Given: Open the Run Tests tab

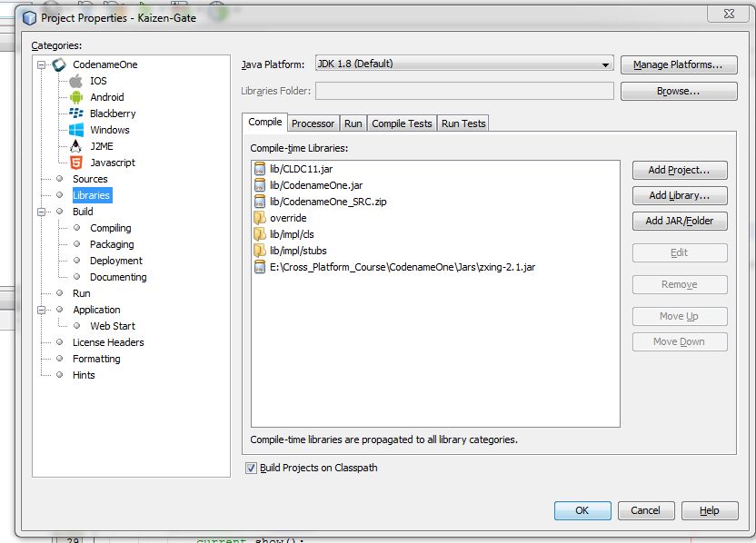Looking at the screenshot, I should point(463,123).
